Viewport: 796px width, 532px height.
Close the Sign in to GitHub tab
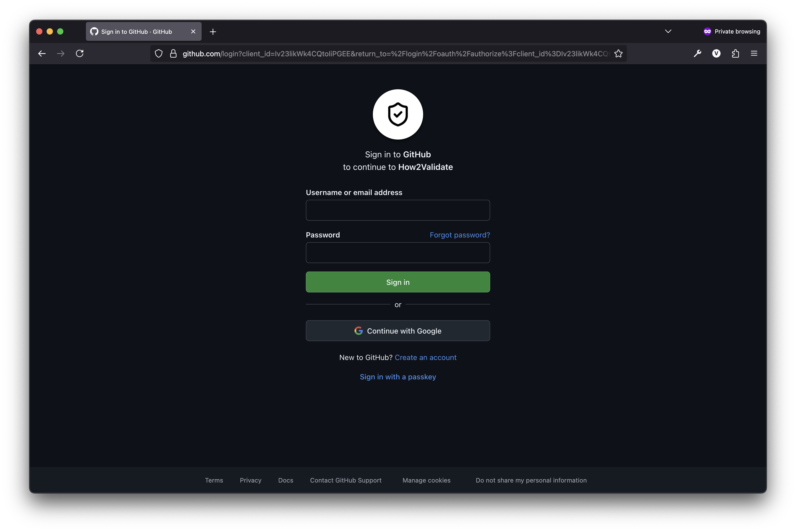pyautogui.click(x=193, y=32)
